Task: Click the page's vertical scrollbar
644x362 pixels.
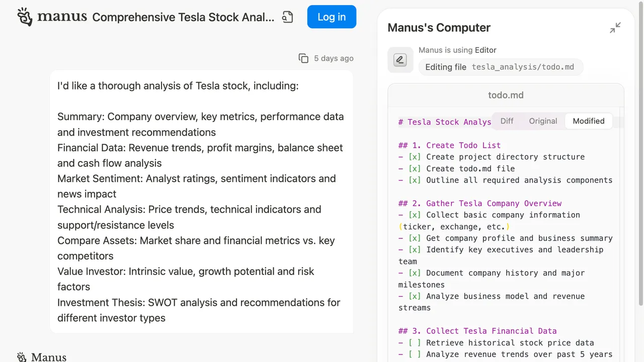Action: tap(640, 153)
